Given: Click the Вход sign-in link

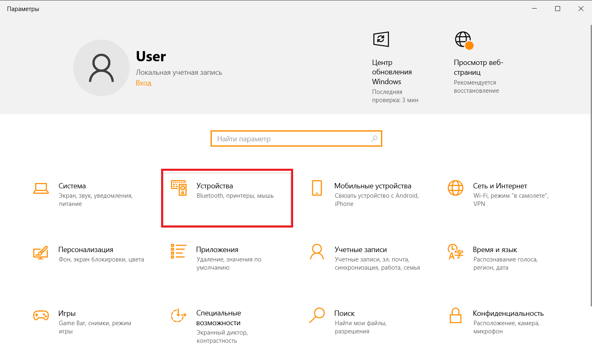Looking at the screenshot, I should (144, 83).
